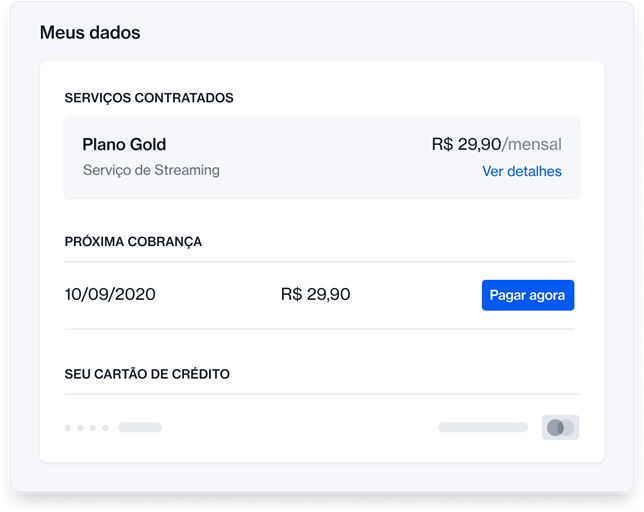Screen dimensions: 644x512
Task: Click the "Serviço de Streaming" subtitle
Action: click(151, 170)
